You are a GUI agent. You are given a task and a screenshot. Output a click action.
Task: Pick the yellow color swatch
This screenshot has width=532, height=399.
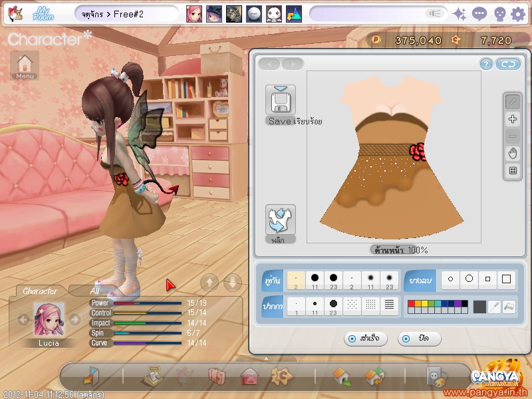(x=424, y=304)
